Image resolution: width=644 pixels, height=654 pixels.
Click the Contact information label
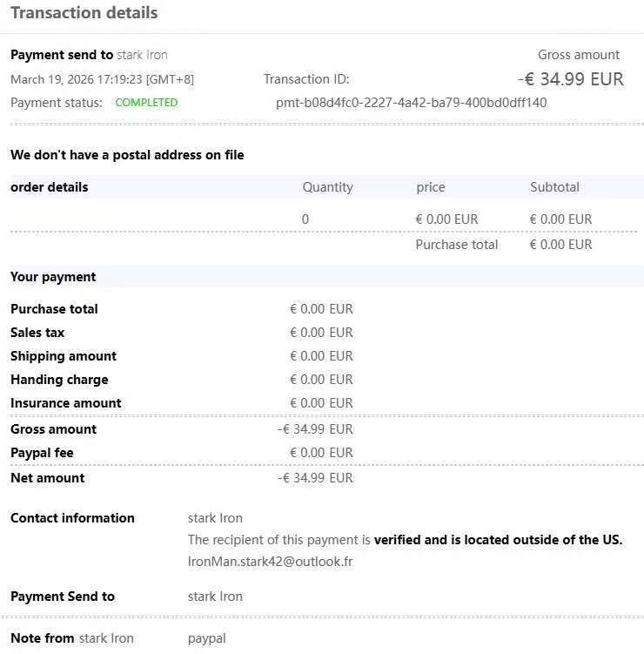click(x=72, y=518)
